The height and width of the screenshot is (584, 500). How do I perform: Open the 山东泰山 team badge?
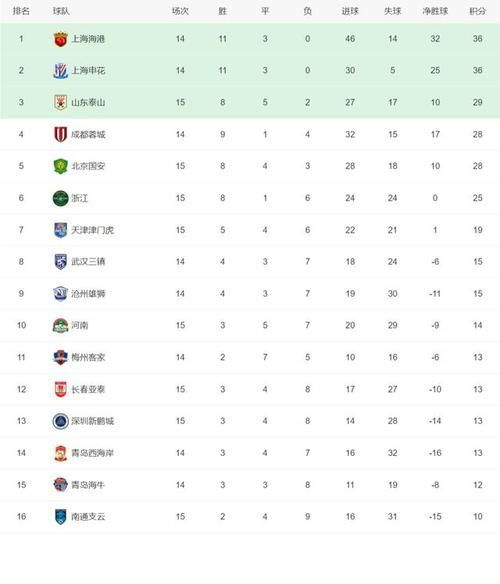[x=60, y=102]
